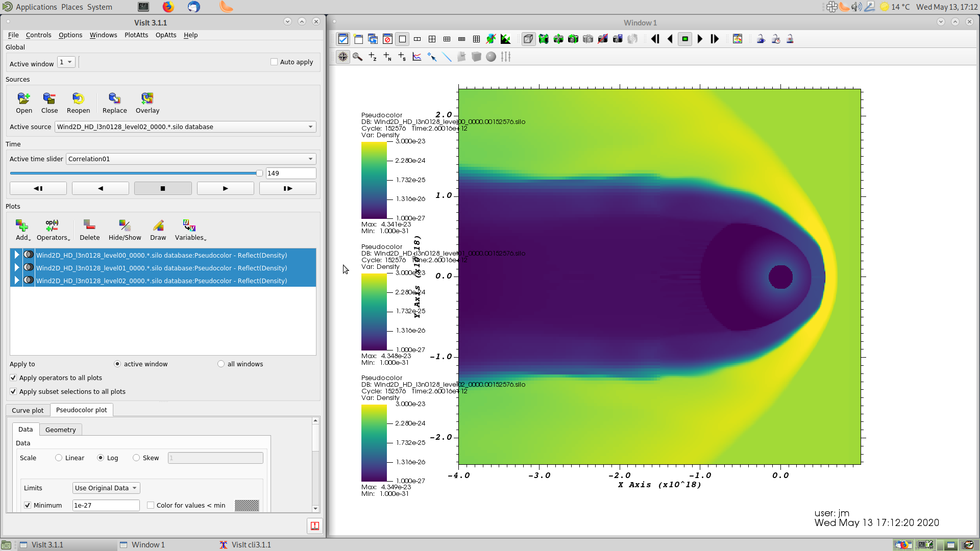Click the play forward button under time slider
The image size is (980, 551).
pos(226,188)
